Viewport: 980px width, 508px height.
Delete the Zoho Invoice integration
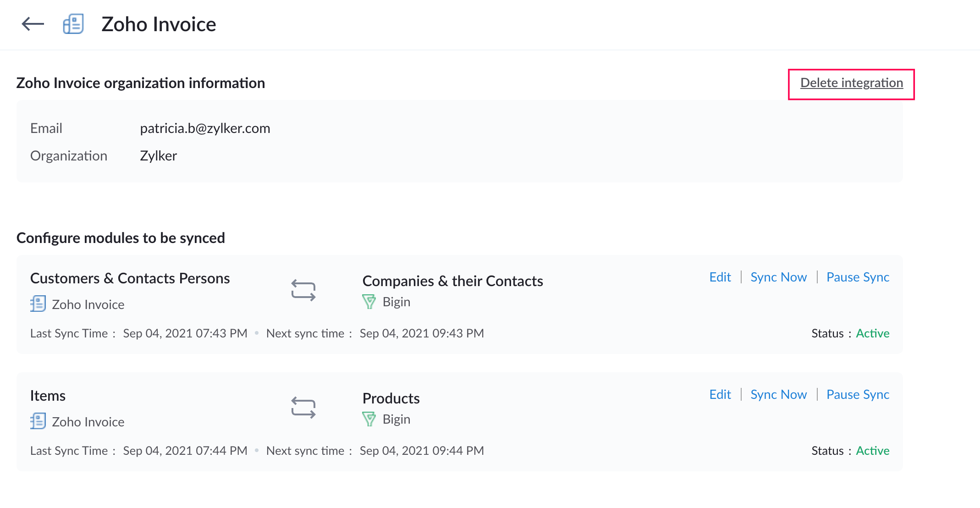(851, 83)
